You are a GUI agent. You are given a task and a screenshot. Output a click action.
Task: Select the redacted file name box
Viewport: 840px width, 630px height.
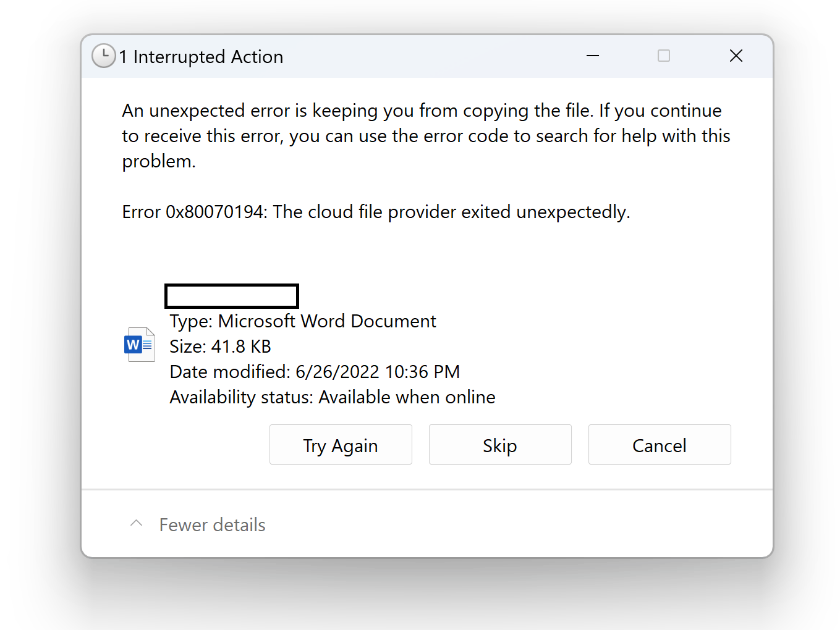pos(232,296)
